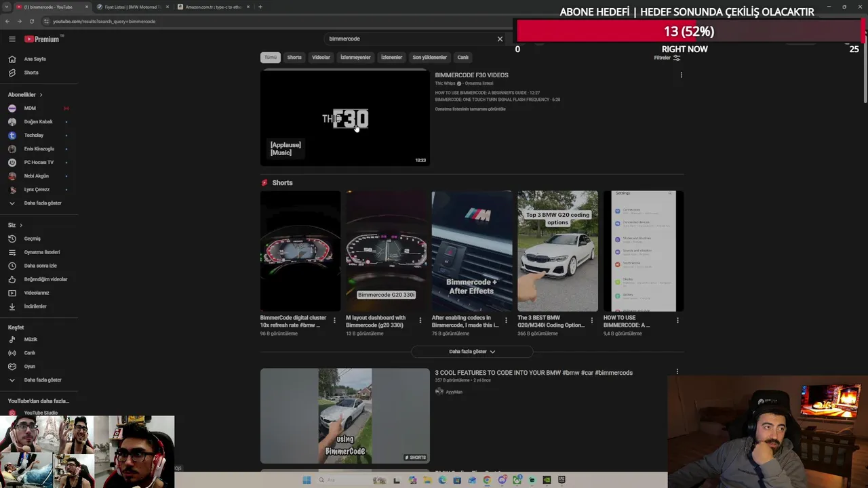The height and width of the screenshot is (488, 868).
Task: Open Oyun under Keşfet
Action: point(30,366)
